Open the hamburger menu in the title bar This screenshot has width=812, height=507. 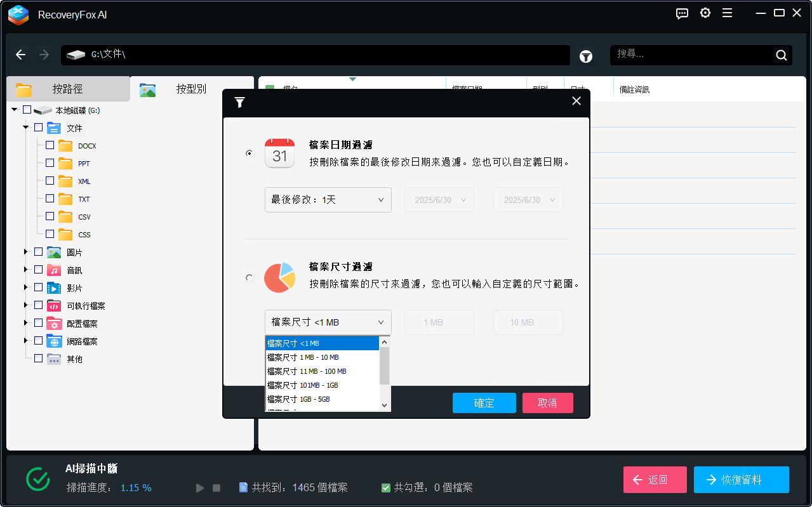pos(727,13)
